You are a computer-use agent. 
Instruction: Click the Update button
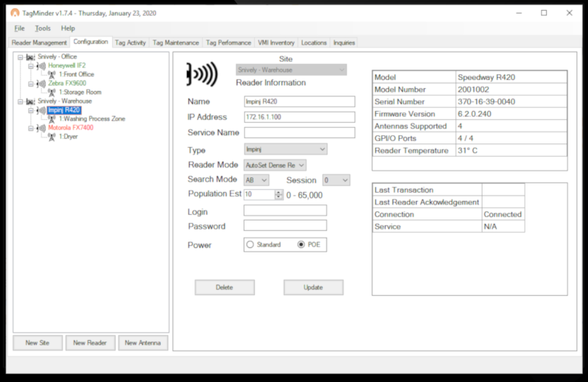[x=313, y=287]
